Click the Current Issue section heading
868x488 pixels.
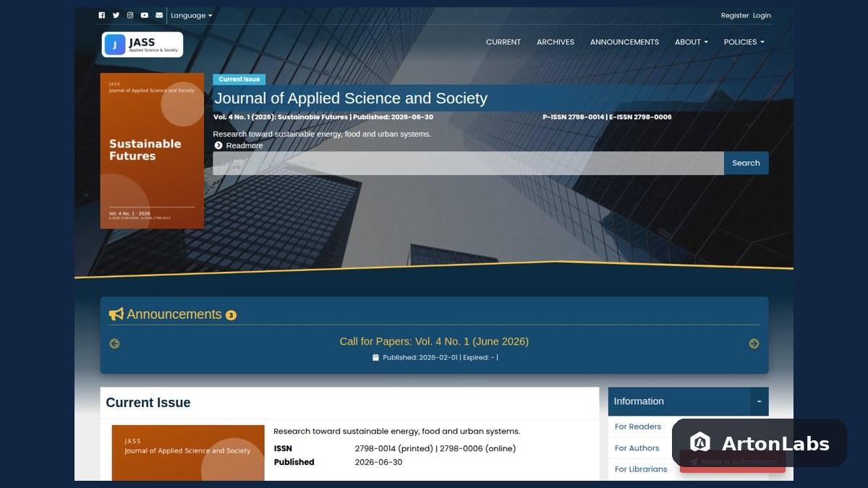coord(148,403)
